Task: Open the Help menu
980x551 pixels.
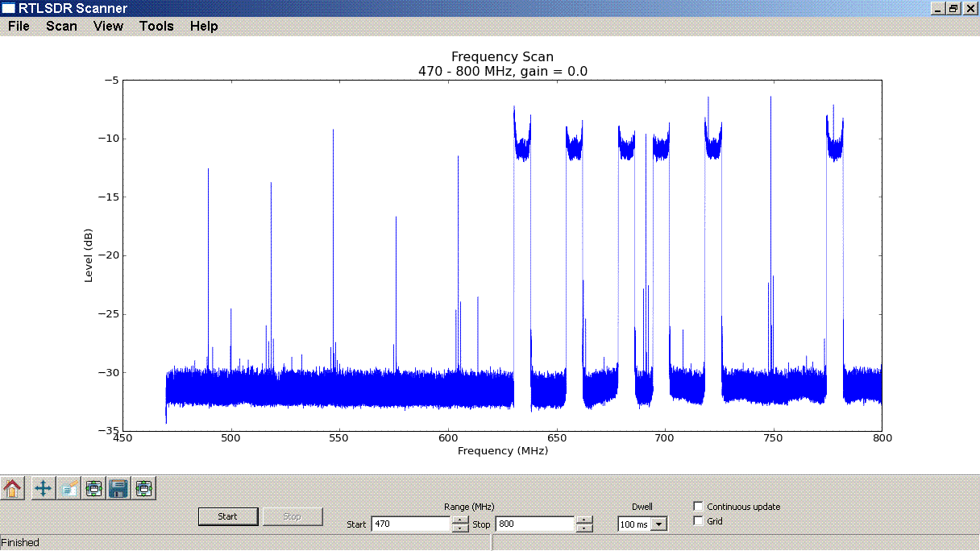Action: tap(204, 27)
